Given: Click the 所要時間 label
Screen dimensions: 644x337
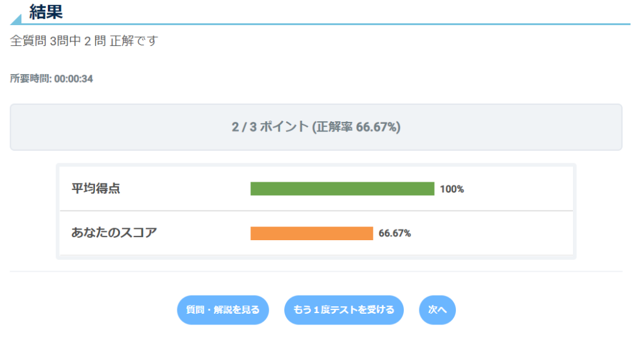Looking at the screenshot, I should coord(31,79).
